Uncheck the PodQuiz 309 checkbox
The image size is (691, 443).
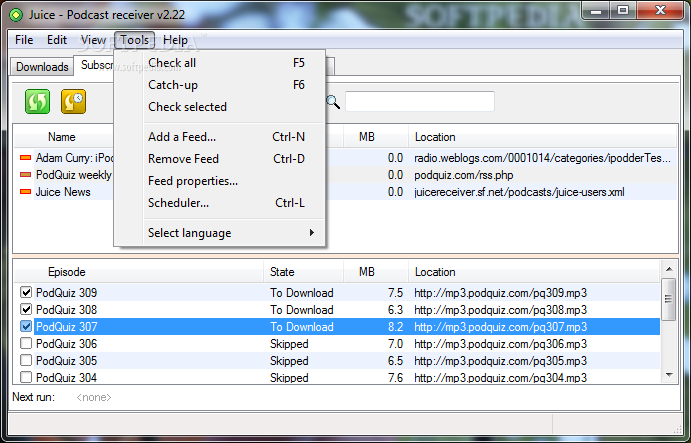coord(26,292)
